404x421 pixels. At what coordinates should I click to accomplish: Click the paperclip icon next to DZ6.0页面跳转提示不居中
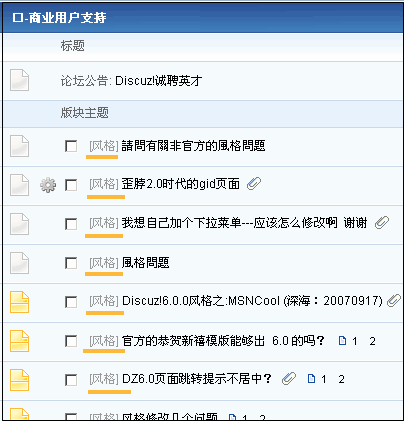tap(289, 379)
